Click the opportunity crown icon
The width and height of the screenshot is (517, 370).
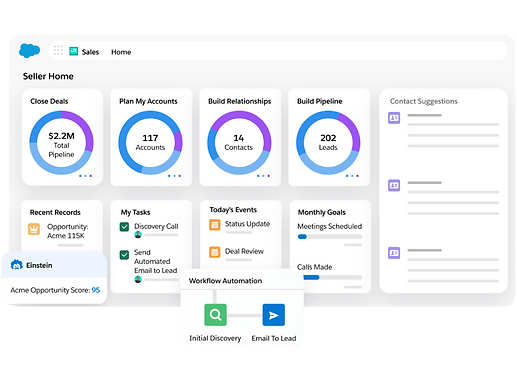coord(34,229)
